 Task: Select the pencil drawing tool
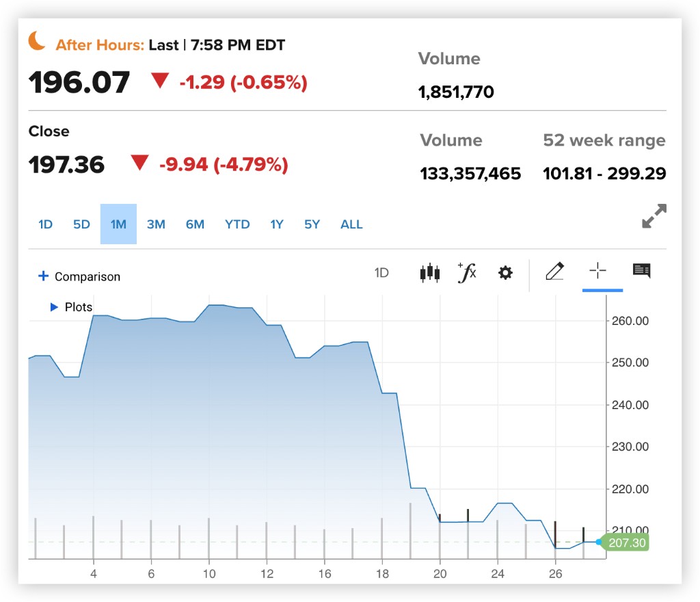coord(554,272)
